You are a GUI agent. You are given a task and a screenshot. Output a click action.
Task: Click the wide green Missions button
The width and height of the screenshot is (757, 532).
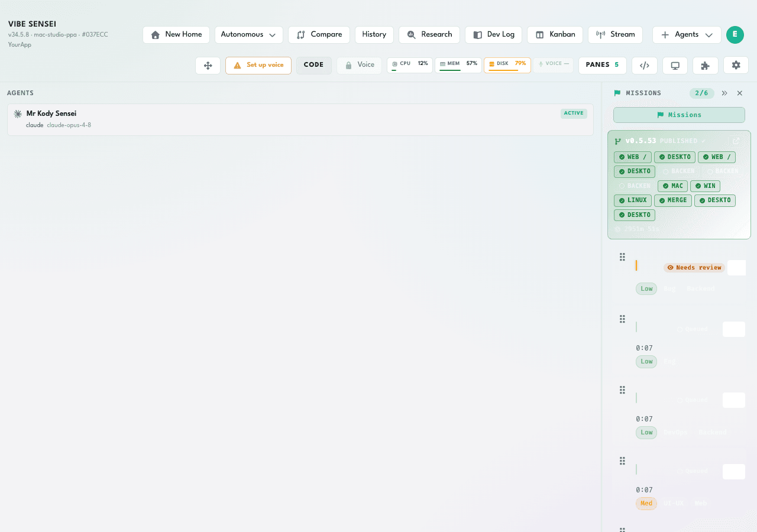click(679, 115)
